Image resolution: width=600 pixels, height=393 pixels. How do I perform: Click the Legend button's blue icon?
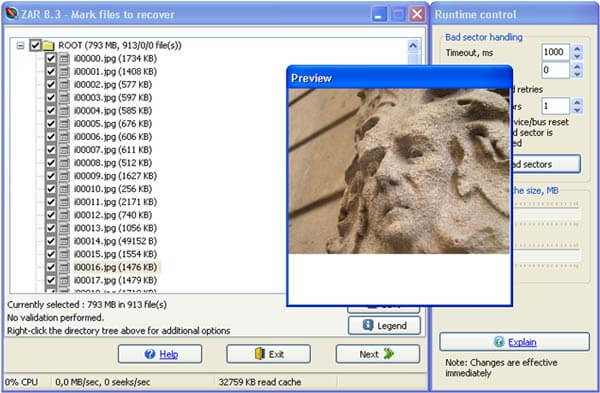368,325
